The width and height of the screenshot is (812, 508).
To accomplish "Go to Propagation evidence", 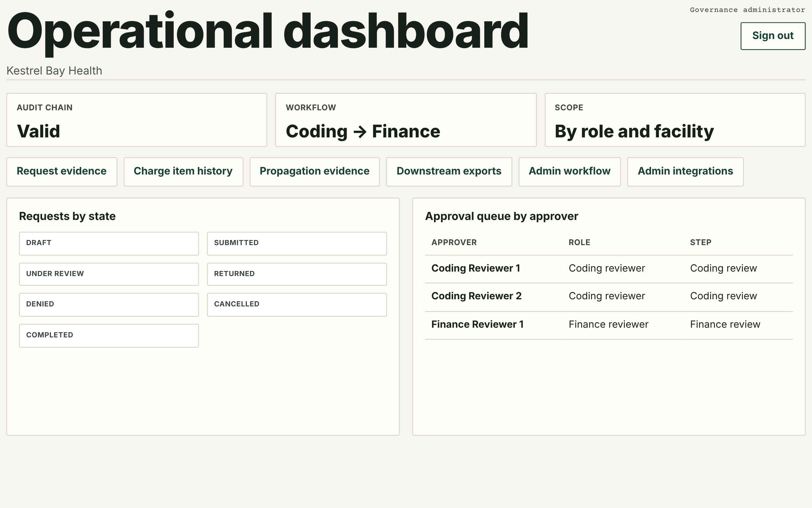I will 314,171.
